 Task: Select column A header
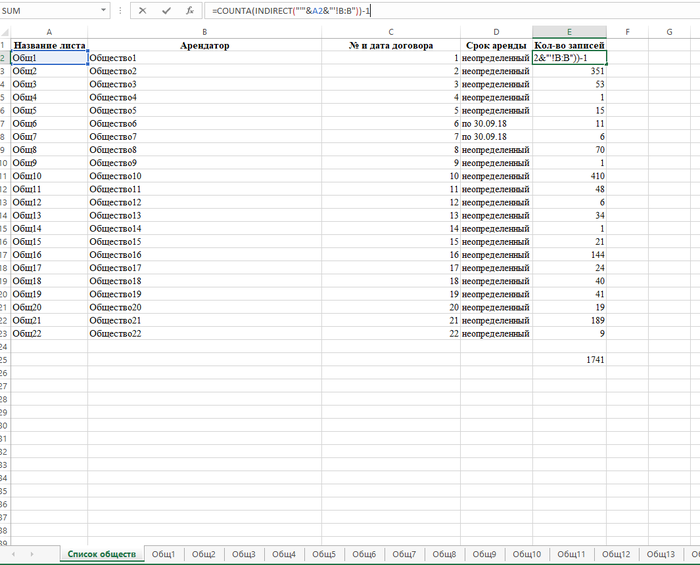point(49,32)
